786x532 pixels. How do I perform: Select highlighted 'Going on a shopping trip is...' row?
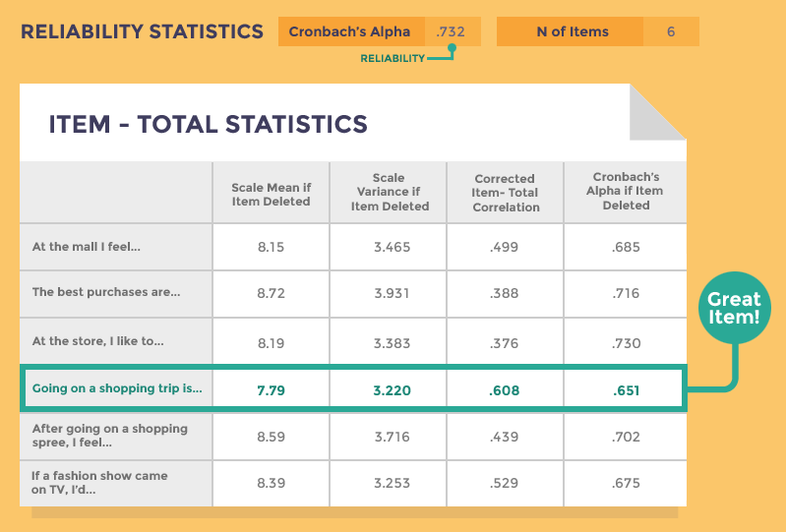[x=353, y=388]
